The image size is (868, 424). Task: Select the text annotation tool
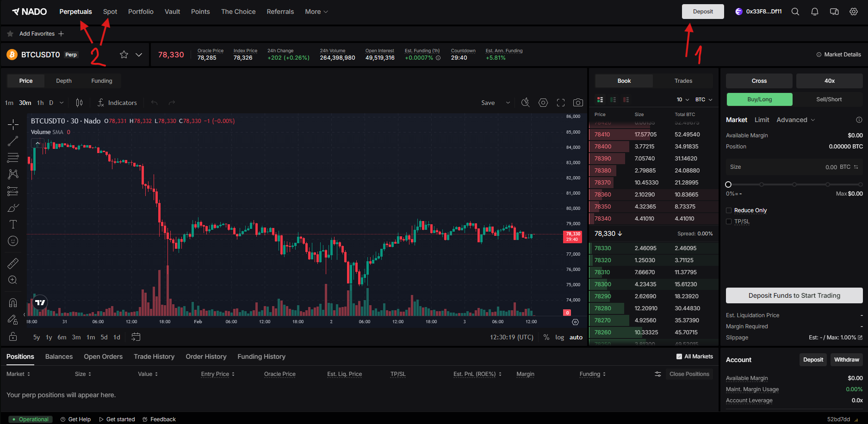pos(13,224)
